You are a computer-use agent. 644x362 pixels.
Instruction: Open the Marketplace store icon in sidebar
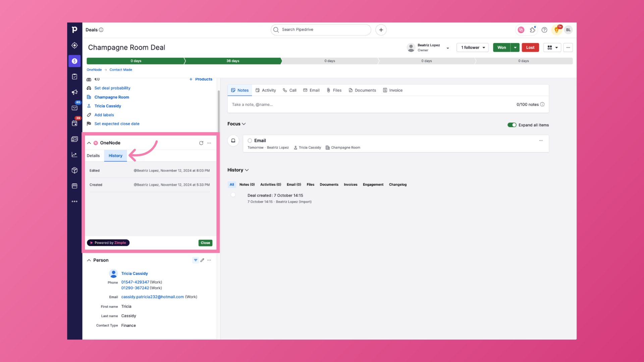coord(74,186)
